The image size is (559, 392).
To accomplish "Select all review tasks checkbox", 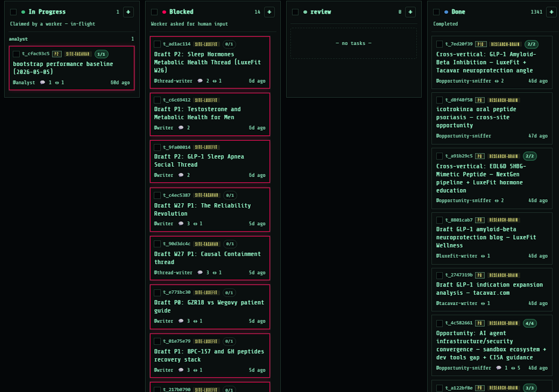I will point(295,12).
